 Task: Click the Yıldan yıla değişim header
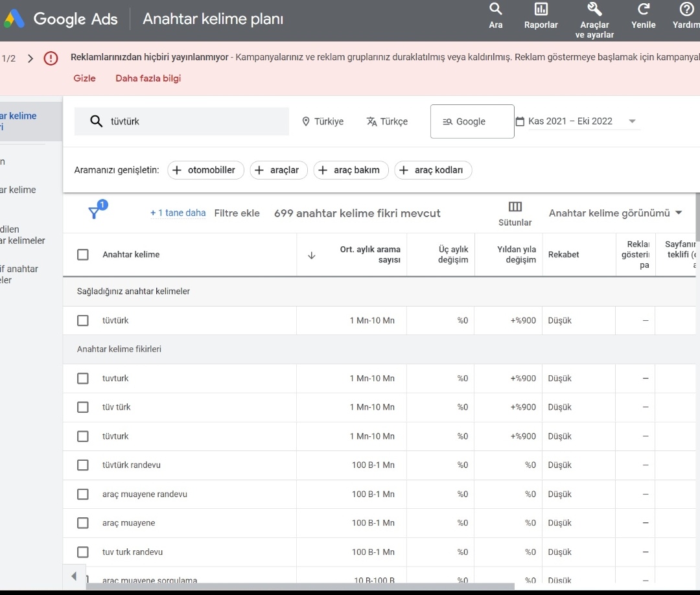pyautogui.click(x=517, y=255)
